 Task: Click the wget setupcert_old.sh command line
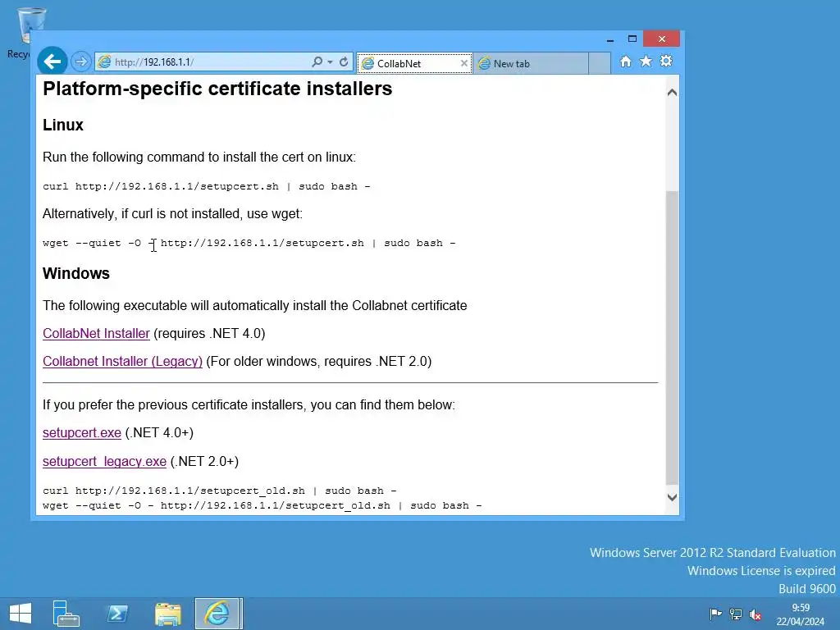(x=262, y=505)
